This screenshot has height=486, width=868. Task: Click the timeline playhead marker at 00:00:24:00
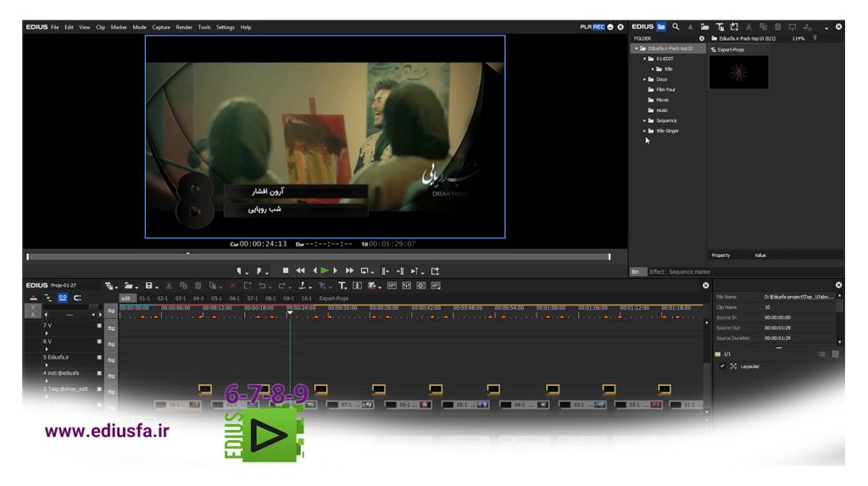[290, 313]
